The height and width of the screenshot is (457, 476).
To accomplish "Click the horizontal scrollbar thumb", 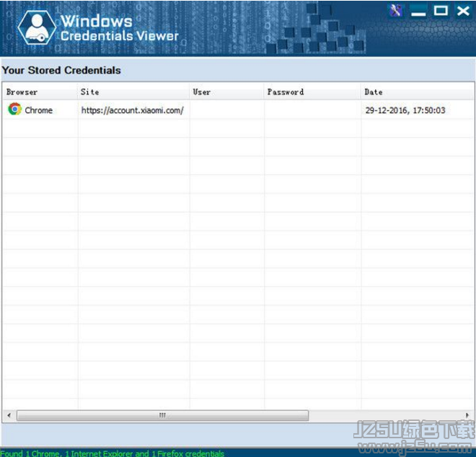I will [162, 415].
